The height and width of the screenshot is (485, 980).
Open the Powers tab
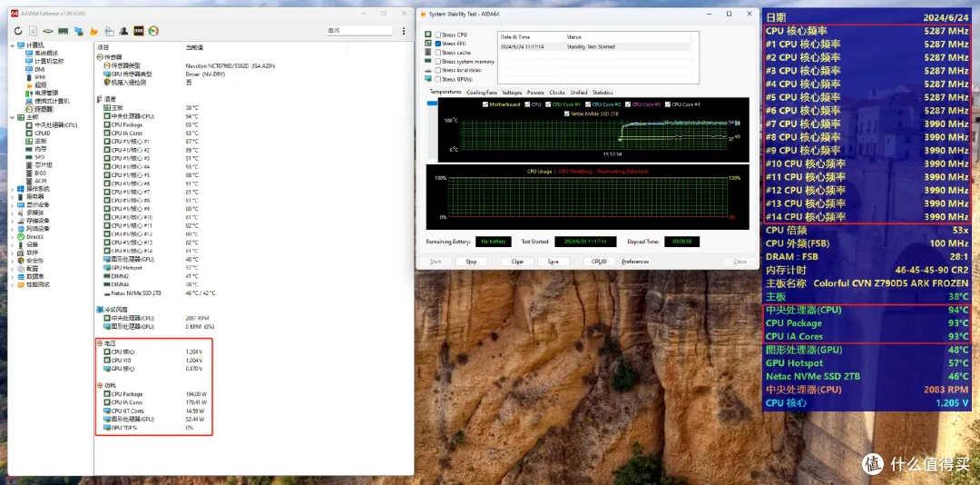[x=535, y=93]
